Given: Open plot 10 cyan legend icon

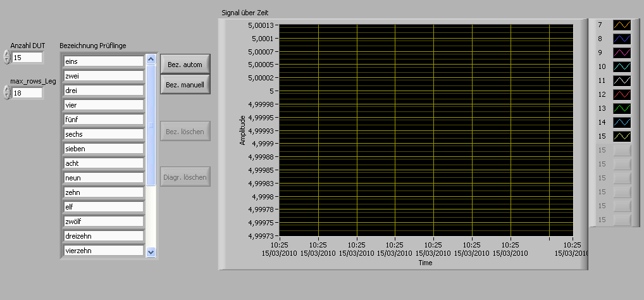Looking at the screenshot, I should (x=622, y=66).
